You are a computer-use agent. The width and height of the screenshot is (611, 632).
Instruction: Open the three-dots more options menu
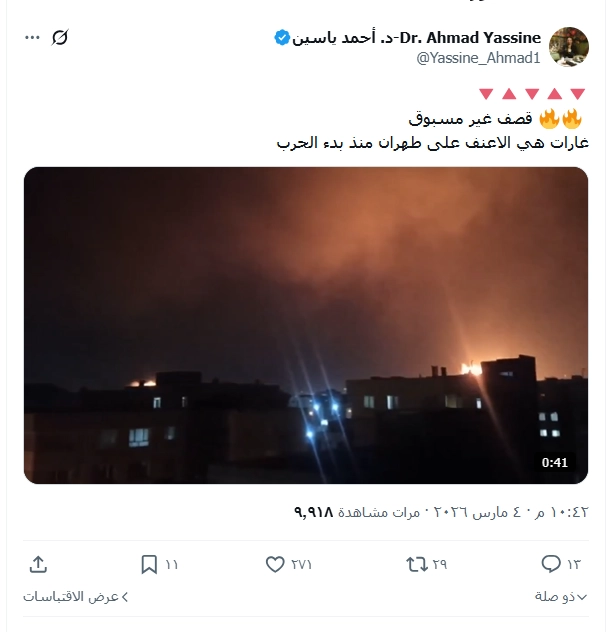32,37
